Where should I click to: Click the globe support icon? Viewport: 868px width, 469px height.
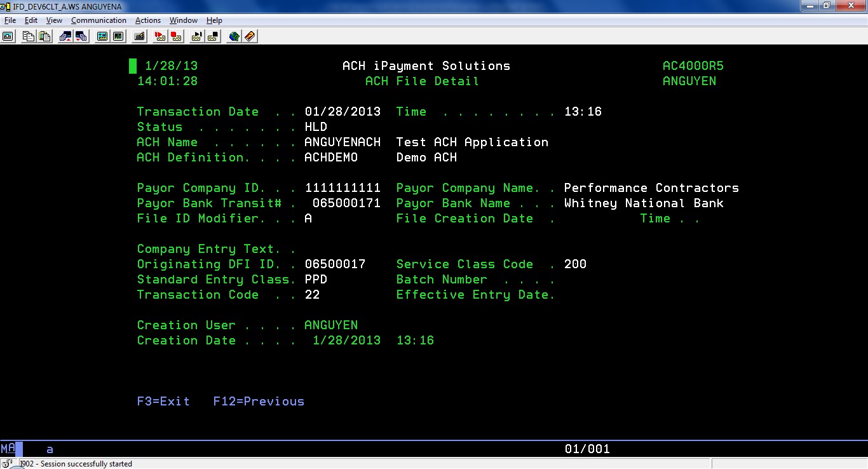coord(234,36)
